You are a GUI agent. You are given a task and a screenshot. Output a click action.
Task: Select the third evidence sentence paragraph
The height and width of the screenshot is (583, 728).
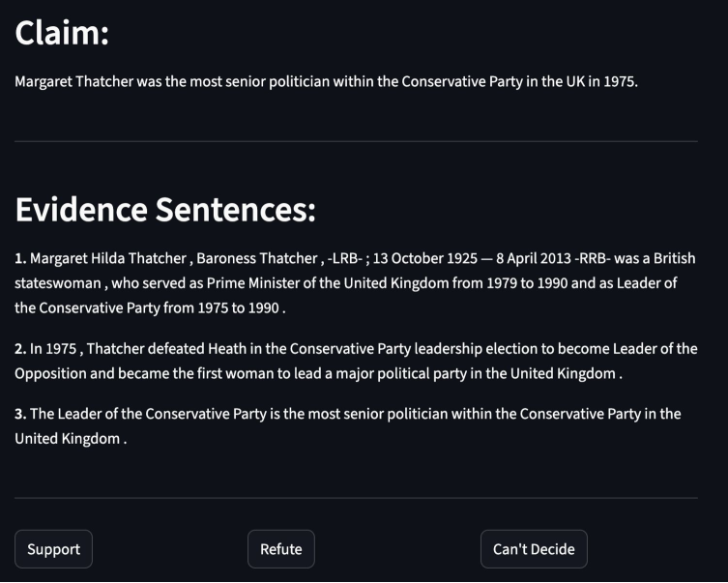point(348,425)
